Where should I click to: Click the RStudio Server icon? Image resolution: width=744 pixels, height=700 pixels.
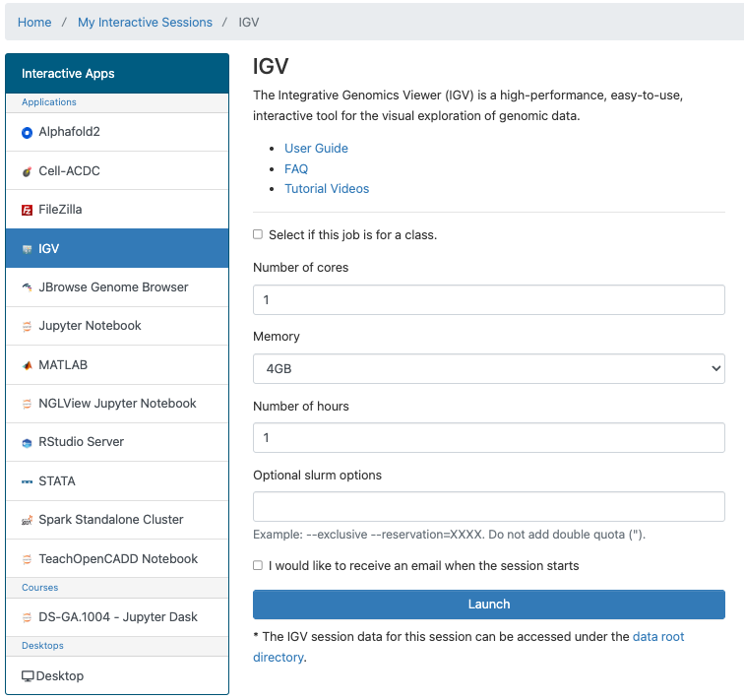(x=28, y=443)
